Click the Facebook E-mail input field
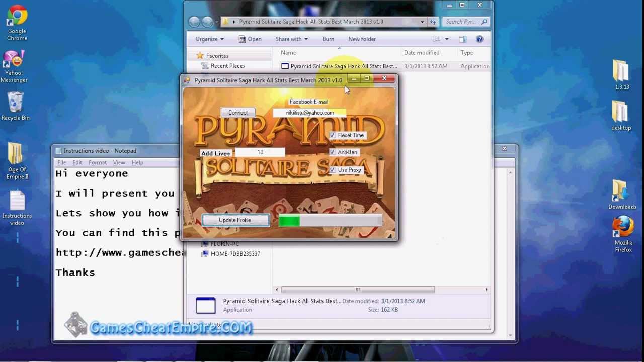Screen dimensions: 644x362 309,113
